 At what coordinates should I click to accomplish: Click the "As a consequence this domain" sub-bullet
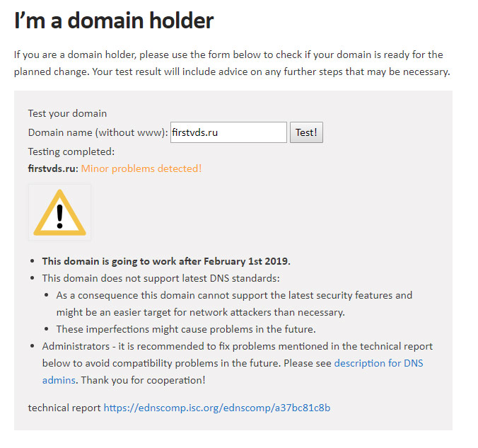(234, 304)
